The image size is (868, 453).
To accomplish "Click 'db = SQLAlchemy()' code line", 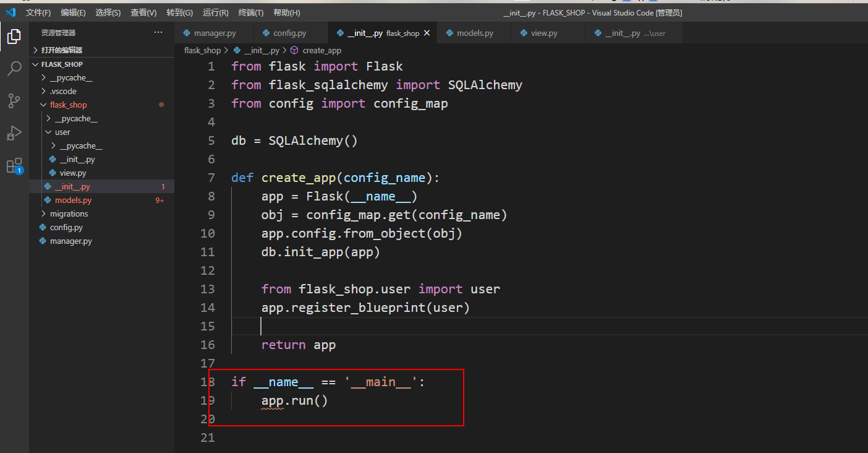I will [294, 140].
